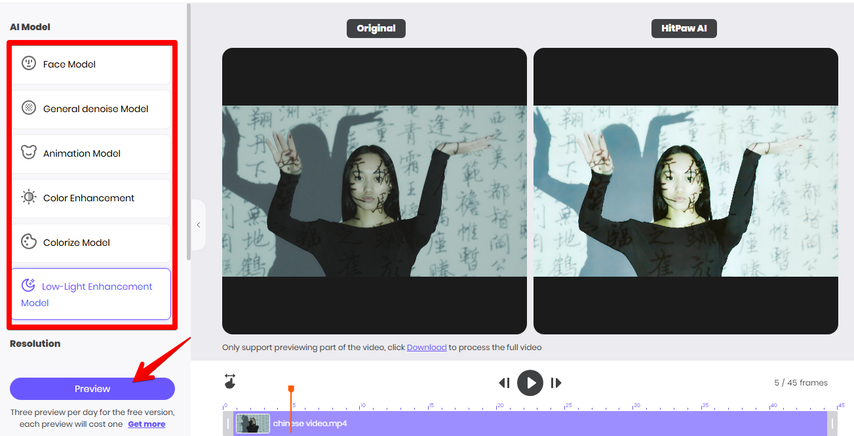
Task: Click the timeline fit-width hand icon
Action: click(230, 381)
